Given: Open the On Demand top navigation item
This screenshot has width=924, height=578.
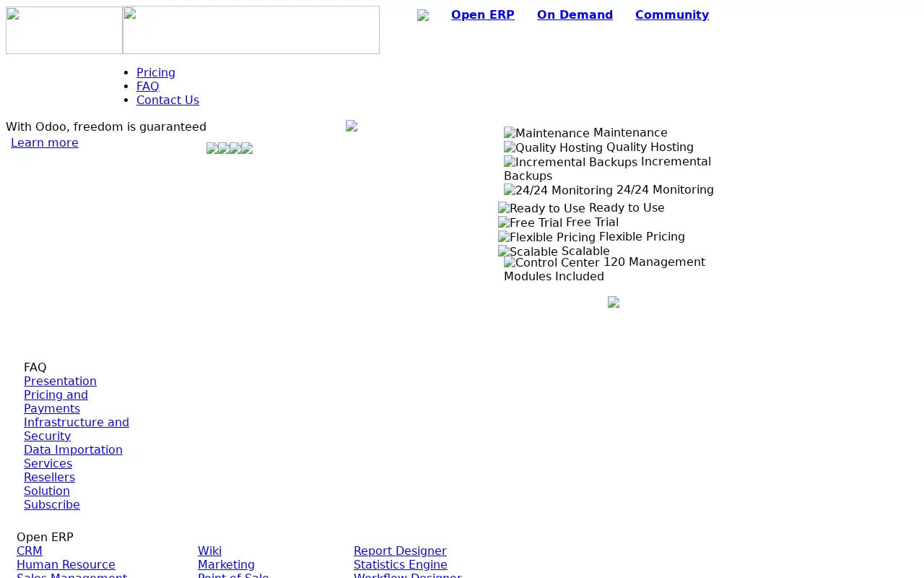Looking at the screenshot, I should pyautogui.click(x=575, y=14).
